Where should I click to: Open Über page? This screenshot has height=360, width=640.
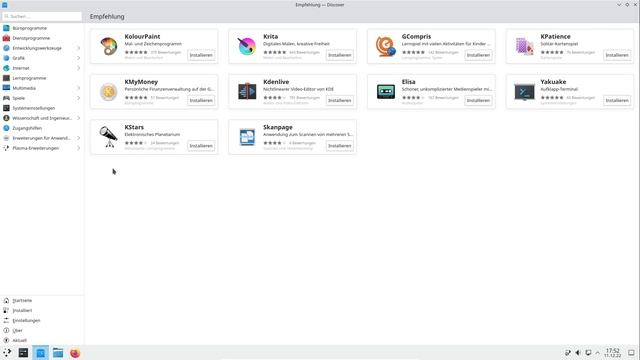[x=42, y=331]
